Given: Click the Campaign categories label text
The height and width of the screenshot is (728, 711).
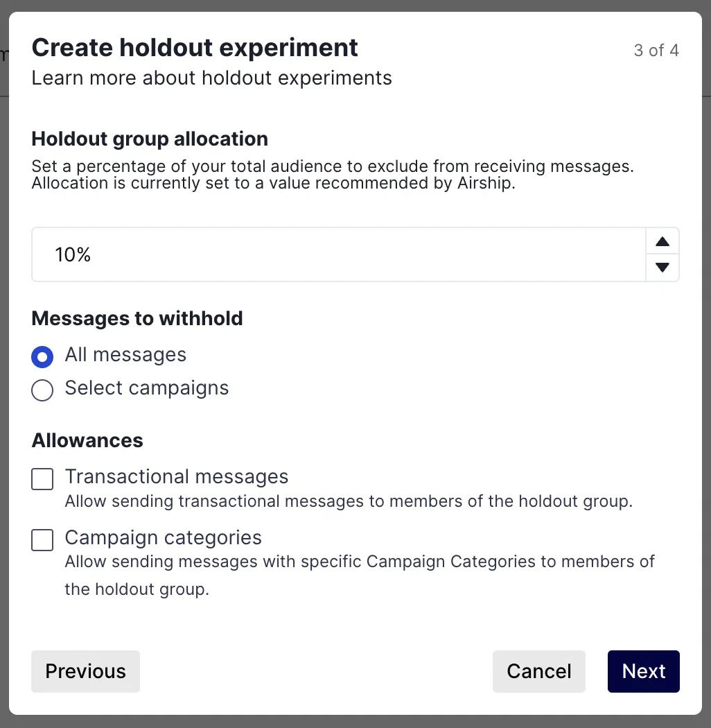Looking at the screenshot, I should [x=163, y=538].
